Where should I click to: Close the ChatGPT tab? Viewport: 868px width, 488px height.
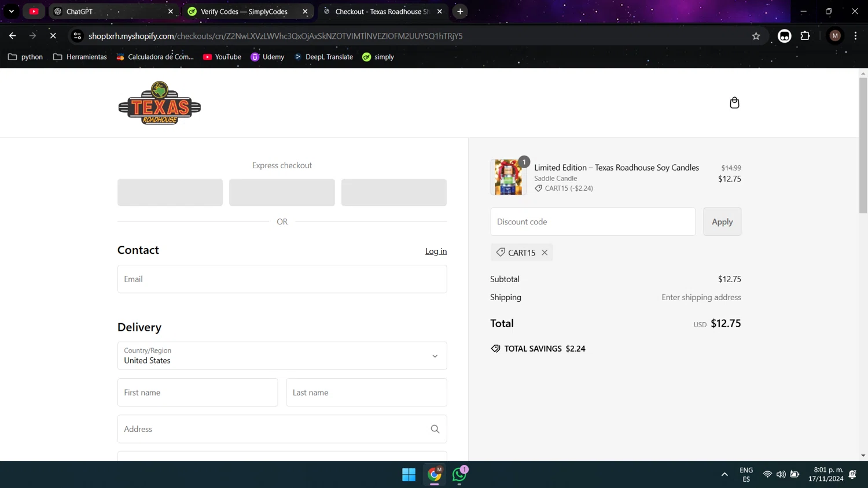pos(171,12)
